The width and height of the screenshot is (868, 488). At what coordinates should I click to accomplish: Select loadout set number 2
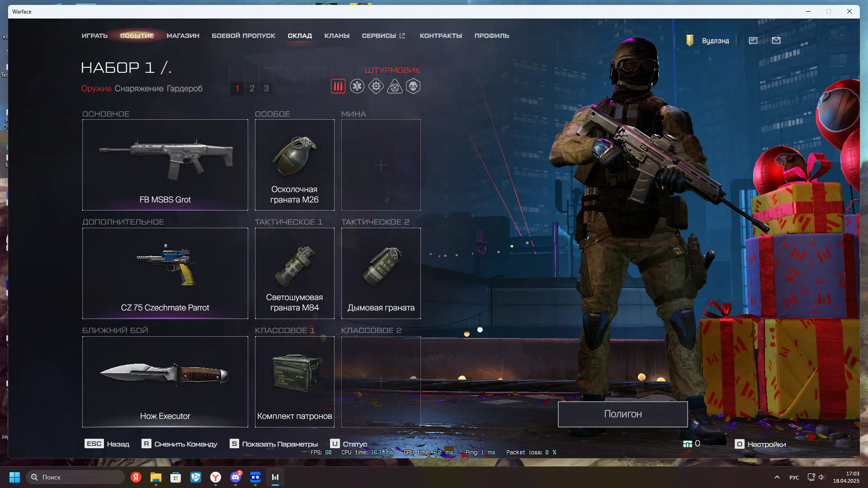click(252, 89)
